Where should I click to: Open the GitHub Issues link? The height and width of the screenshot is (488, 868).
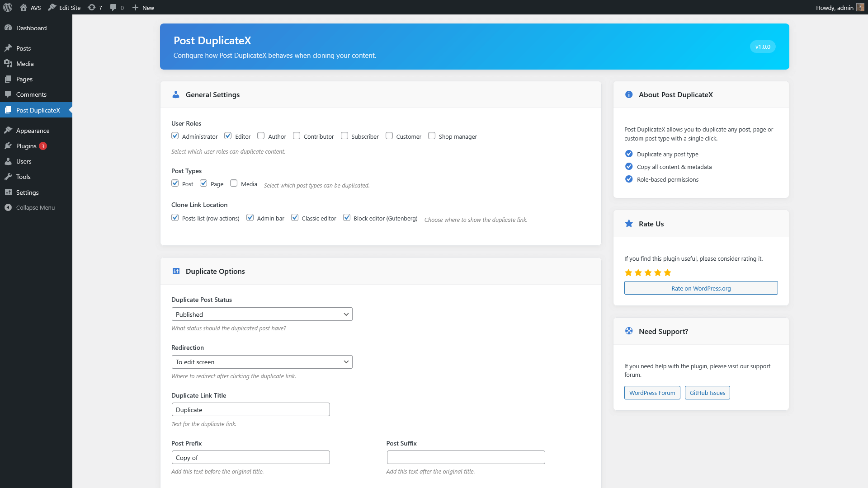tap(708, 393)
